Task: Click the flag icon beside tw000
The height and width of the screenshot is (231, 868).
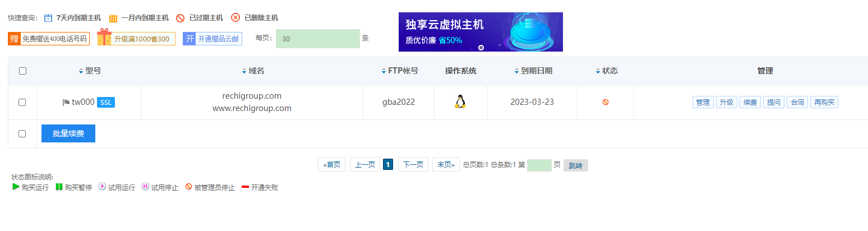Action: coord(66,103)
